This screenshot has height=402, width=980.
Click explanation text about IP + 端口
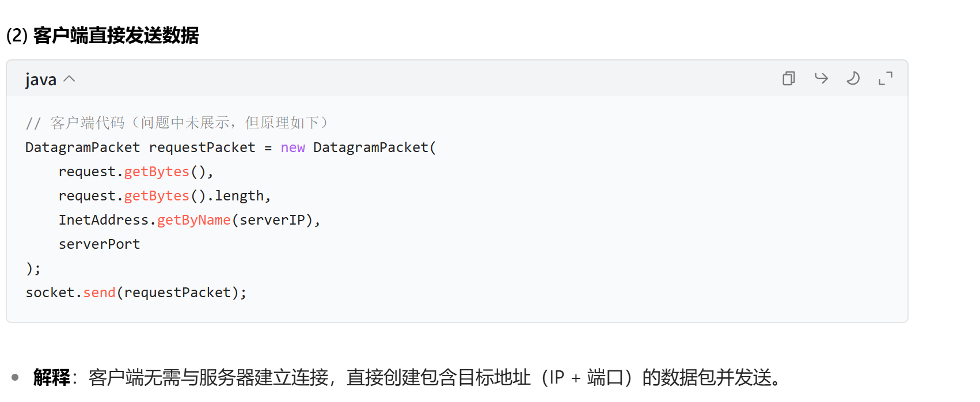click(435, 378)
